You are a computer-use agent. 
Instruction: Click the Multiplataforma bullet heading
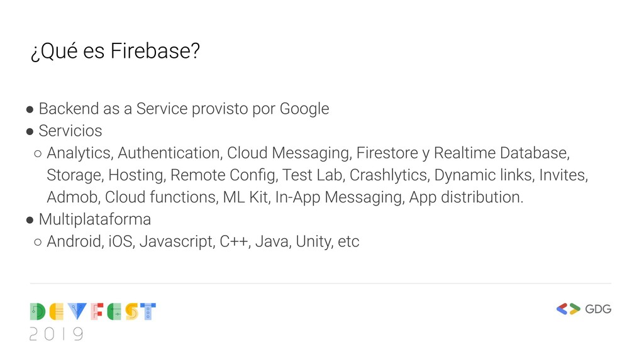(94, 219)
